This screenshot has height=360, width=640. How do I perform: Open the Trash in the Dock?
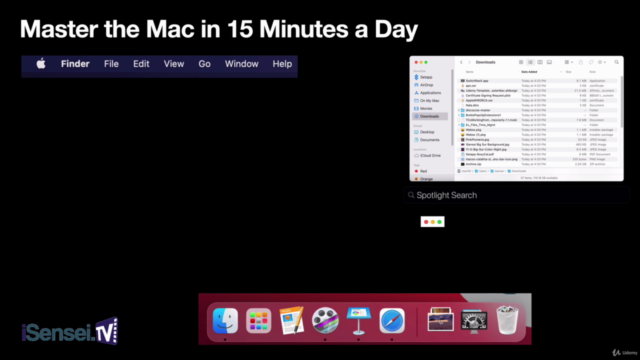507,320
